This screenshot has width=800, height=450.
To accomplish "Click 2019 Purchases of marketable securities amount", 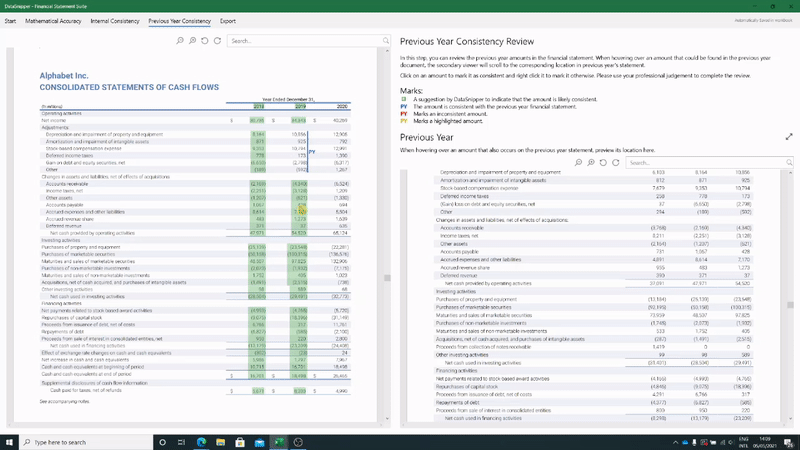I will (x=297, y=254).
